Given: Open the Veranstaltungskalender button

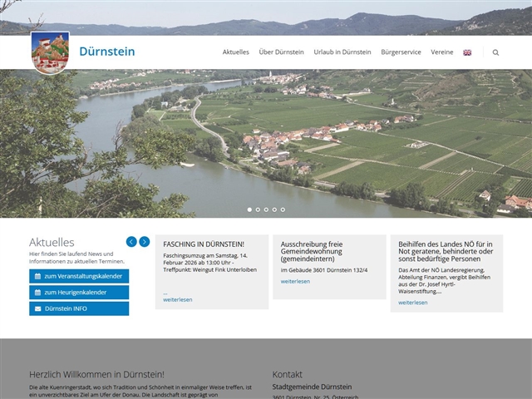Looking at the screenshot, I should point(79,276).
